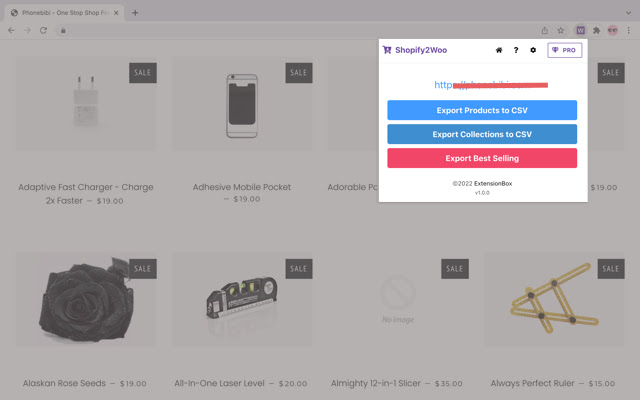Open the redacted store URL link
Screen dimensions: 640x400
coord(491,85)
